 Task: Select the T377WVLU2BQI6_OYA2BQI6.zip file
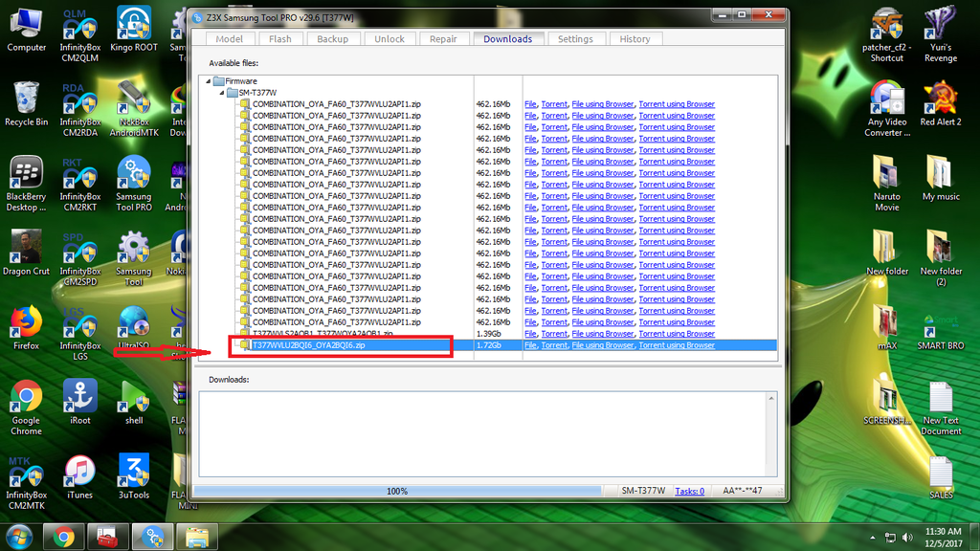pos(308,345)
